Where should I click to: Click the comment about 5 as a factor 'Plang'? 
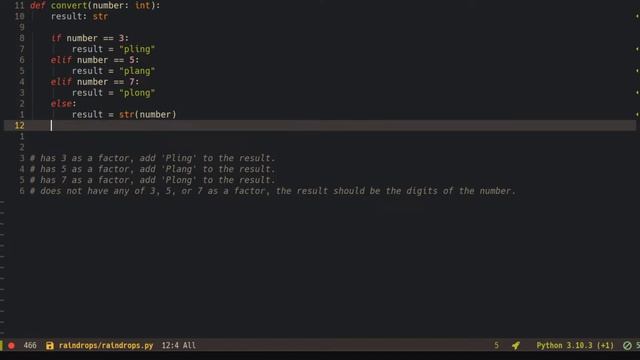pos(153,169)
